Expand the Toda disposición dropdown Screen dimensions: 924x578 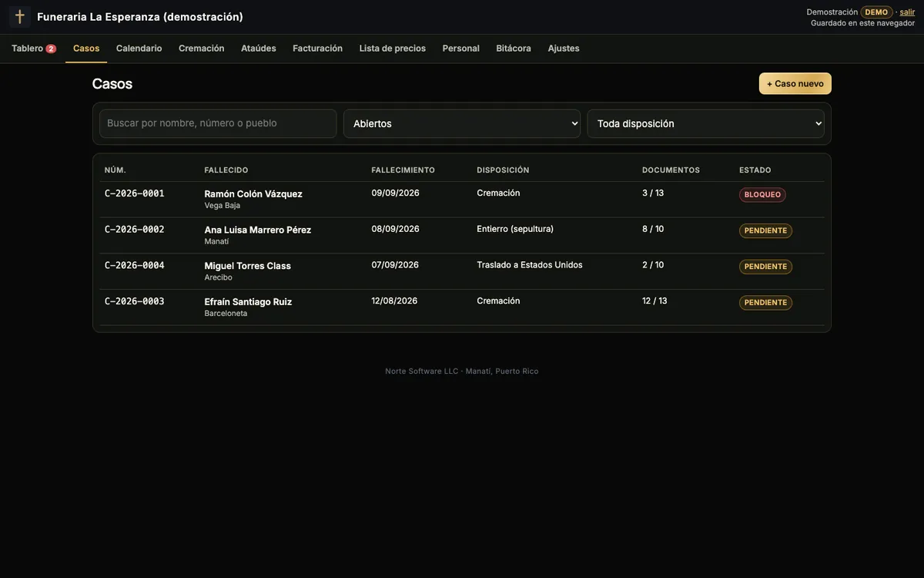(x=706, y=123)
